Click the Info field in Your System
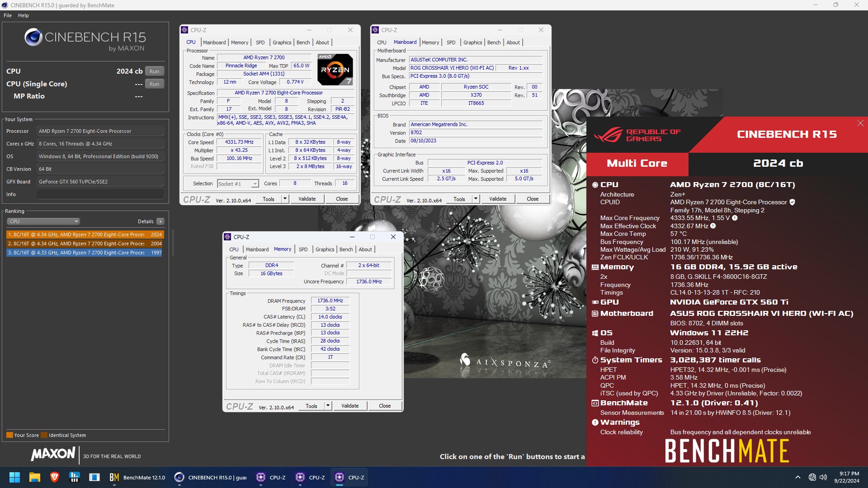This screenshot has height=488, width=868. (x=100, y=194)
